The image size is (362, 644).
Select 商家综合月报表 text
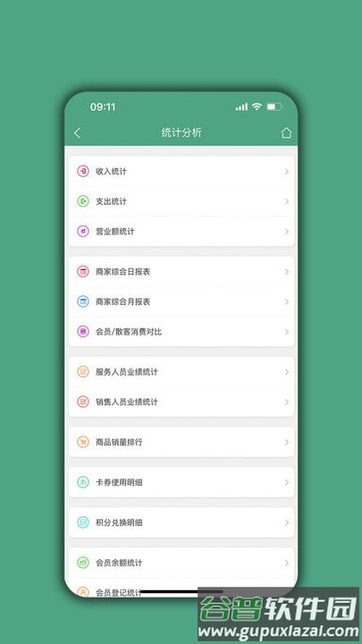[122, 301]
